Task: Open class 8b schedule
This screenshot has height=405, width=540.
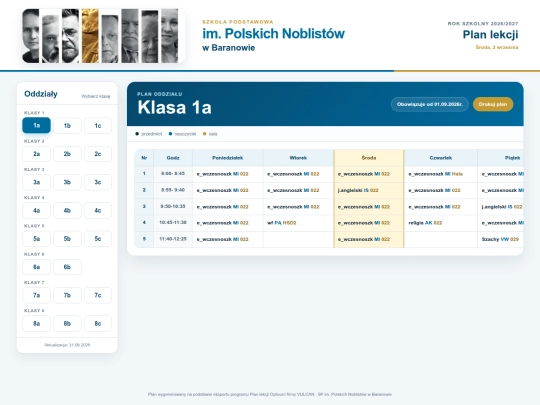Action: click(67, 323)
